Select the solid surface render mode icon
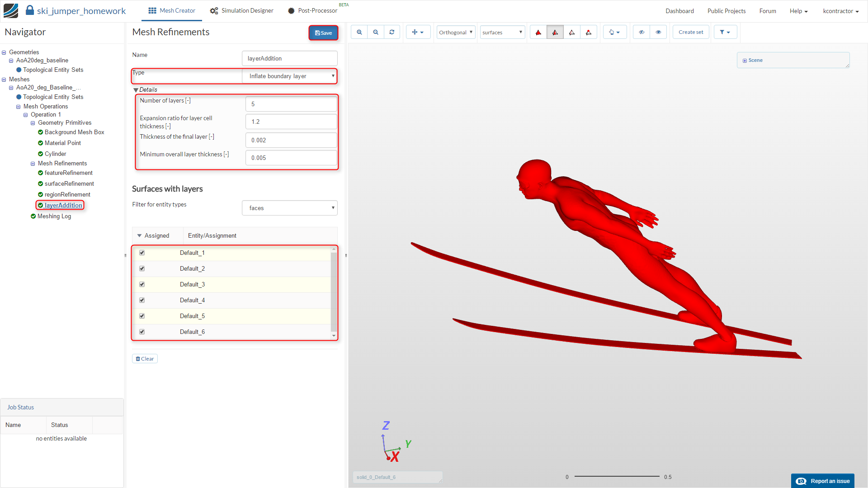 (x=538, y=32)
